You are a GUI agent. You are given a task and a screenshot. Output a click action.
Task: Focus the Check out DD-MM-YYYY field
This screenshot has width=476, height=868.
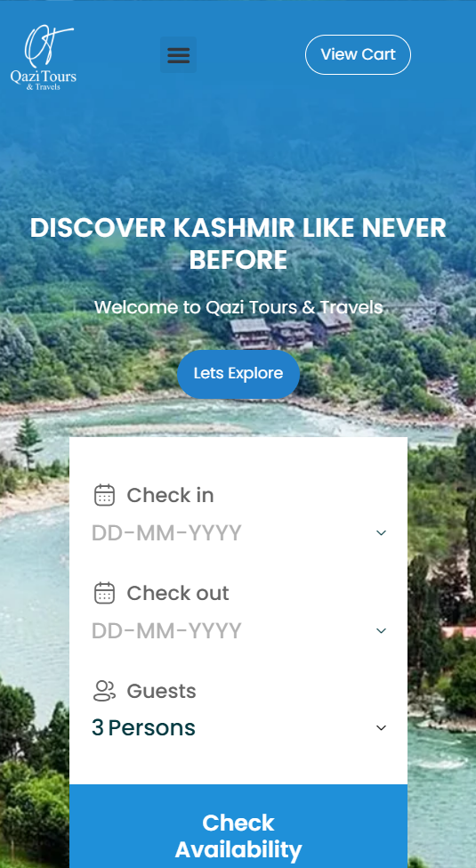tap(238, 631)
